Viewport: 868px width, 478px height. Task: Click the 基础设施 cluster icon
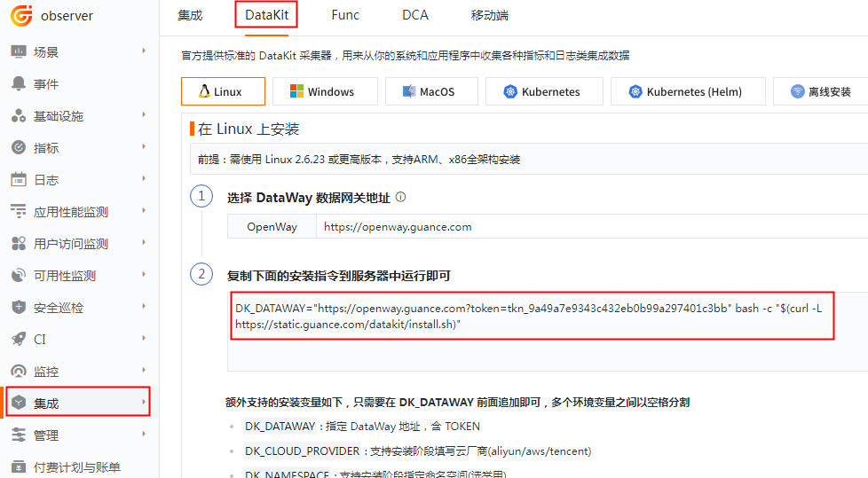tap(19, 115)
